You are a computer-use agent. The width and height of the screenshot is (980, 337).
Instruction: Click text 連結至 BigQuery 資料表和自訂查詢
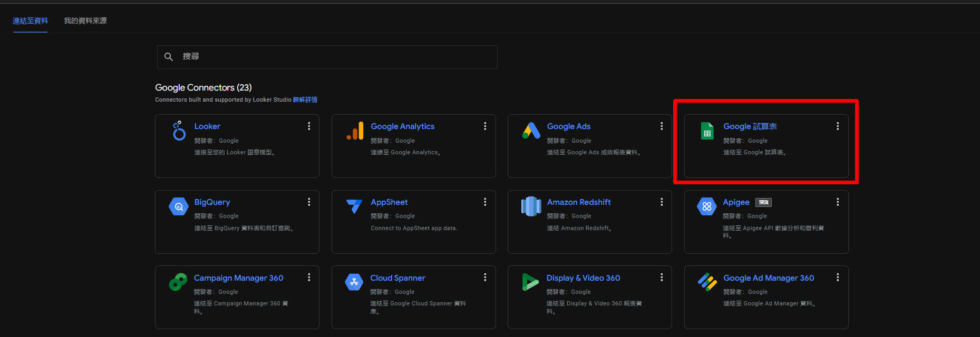[244, 228]
